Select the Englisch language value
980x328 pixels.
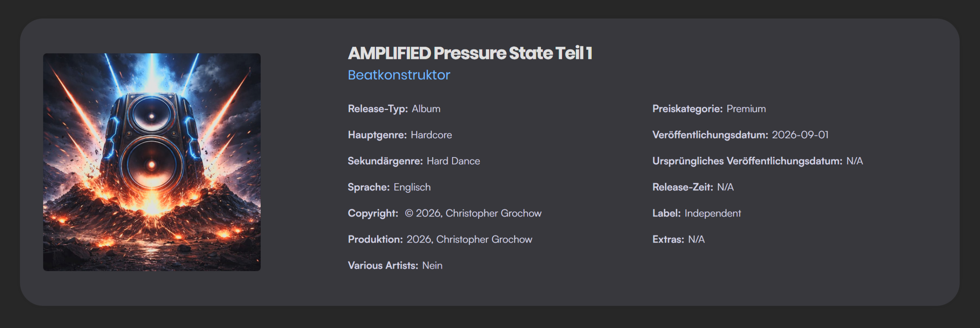pos(412,187)
